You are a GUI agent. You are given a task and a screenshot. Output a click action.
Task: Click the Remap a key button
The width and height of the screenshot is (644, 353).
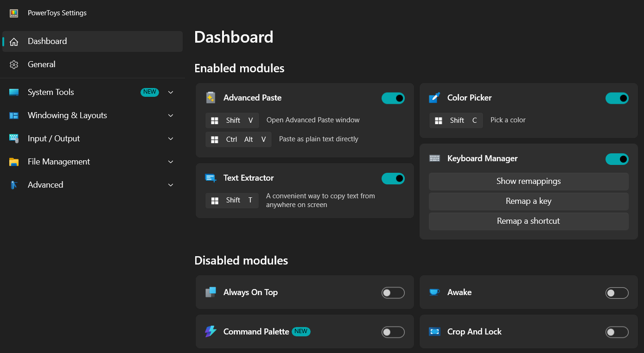coord(529,201)
